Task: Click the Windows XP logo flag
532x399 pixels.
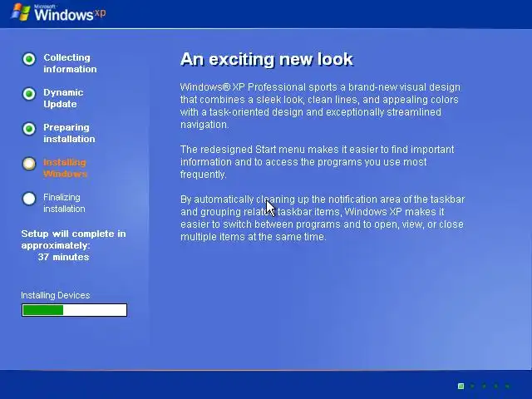Action: click(21, 12)
